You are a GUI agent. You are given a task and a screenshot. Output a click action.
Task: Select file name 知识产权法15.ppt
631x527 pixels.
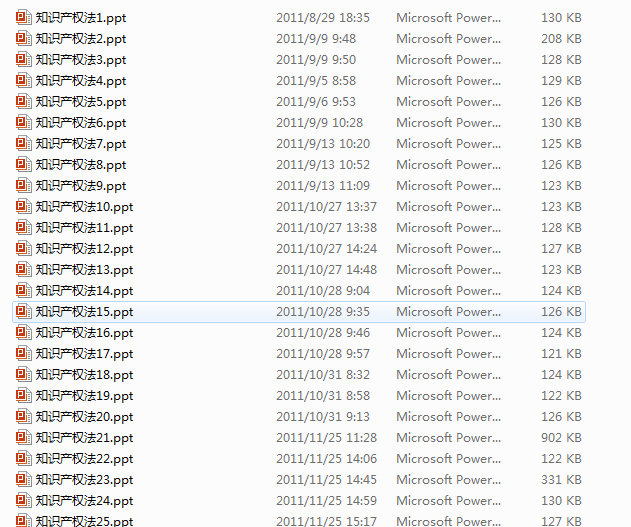[85, 312]
